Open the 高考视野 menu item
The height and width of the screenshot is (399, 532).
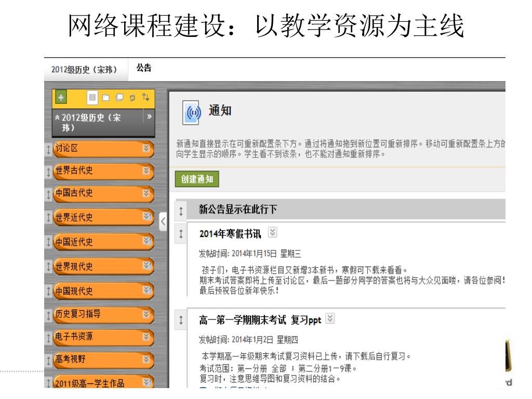(103, 360)
